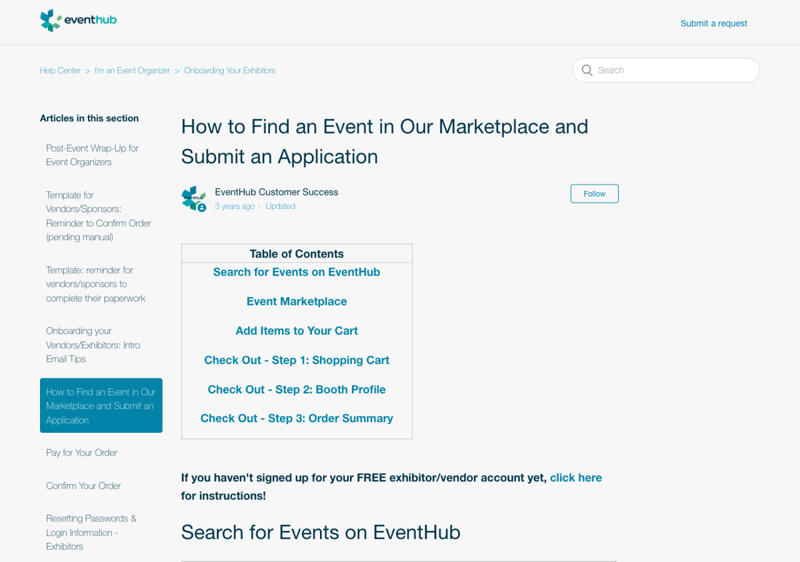Open Pay for Your Order article
This screenshot has height=562, width=800.
[x=82, y=453]
